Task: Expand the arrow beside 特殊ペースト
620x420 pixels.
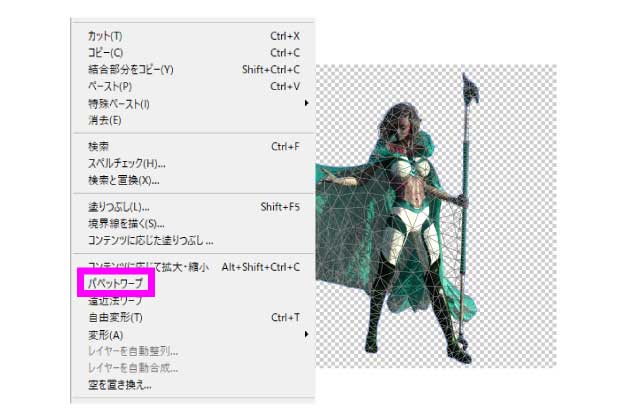Action: click(x=306, y=104)
